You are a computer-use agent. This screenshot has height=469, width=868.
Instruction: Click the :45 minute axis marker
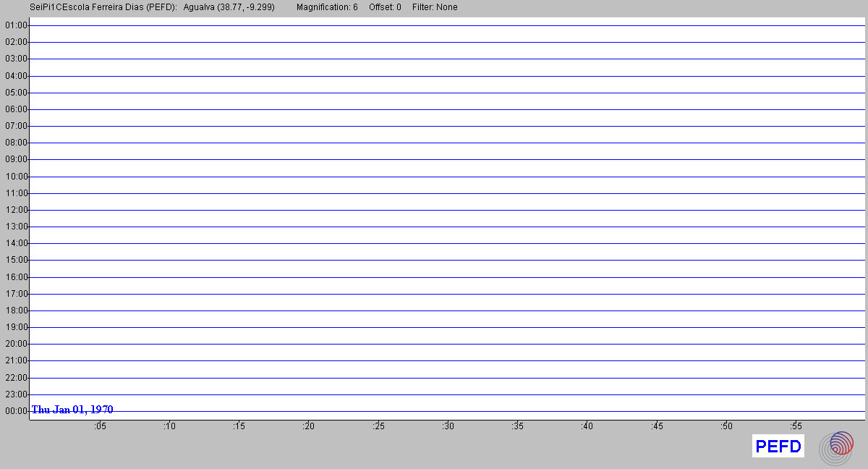(x=657, y=426)
